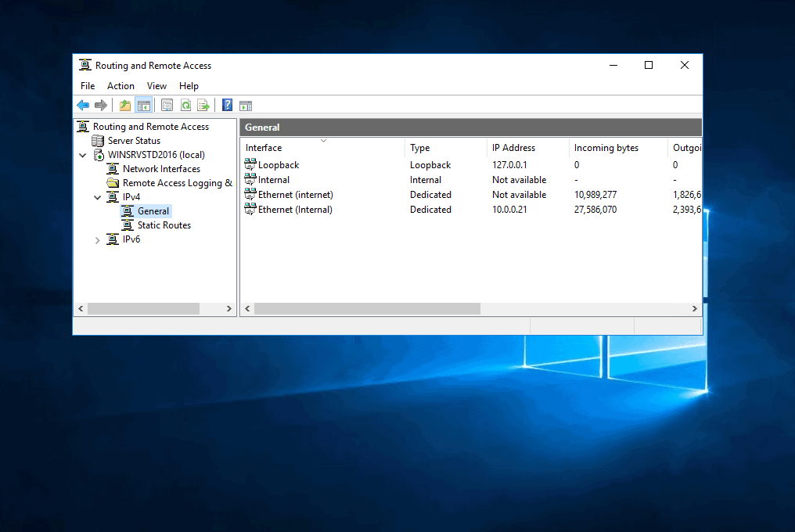Toggle the Show/Hide Console Tree button
795x532 pixels.
(144, 106)
